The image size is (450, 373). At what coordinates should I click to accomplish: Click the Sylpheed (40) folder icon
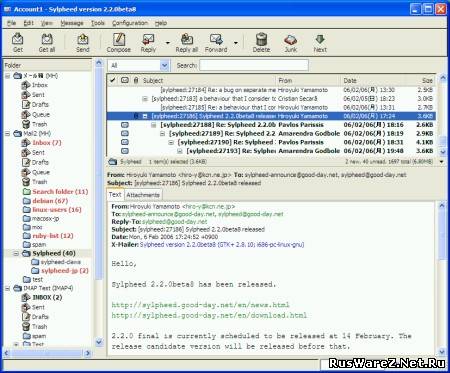pos(26,254)
